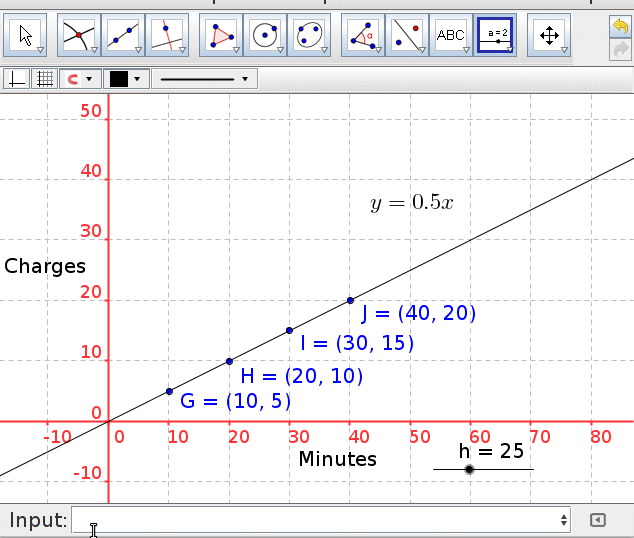The height and width of the screenshot is (538, 634).
Task: Click into the Input bar field
Action: 320,520
